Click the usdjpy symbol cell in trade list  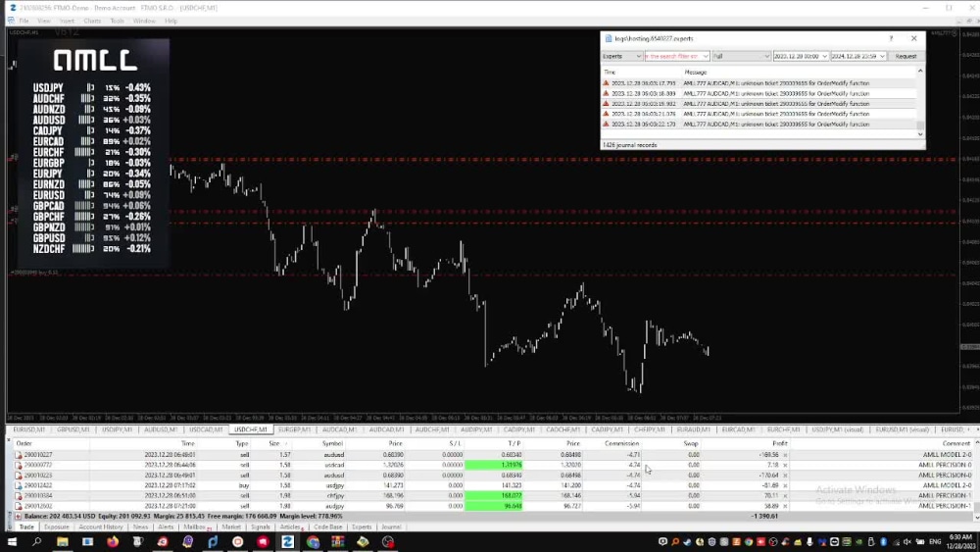coord(335,485)
